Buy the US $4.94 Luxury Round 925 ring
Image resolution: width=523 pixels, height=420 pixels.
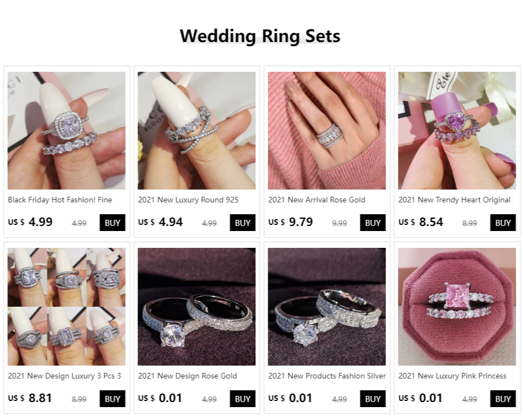click(x=242, y=223)
